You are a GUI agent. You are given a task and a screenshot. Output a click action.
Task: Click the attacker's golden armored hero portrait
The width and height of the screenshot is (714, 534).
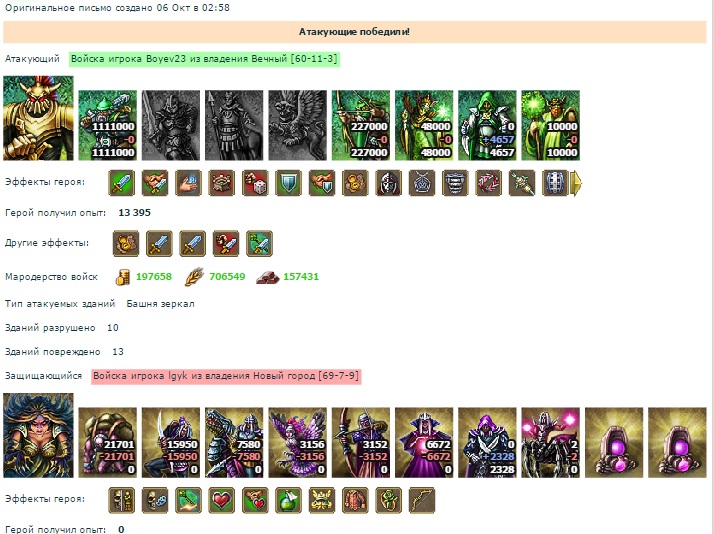pos(38,118)
